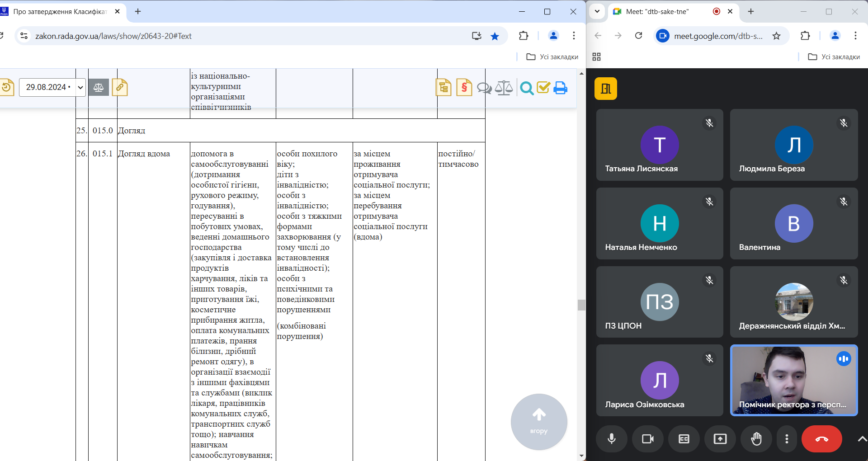
Task: Leave the call with red hang-up button
Action: [822, 439]
